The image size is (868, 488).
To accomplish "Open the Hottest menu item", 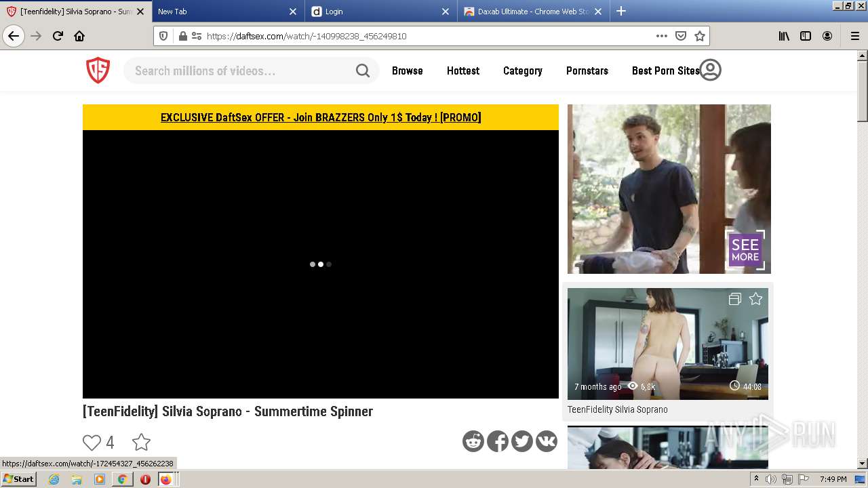I will (463, 70).
